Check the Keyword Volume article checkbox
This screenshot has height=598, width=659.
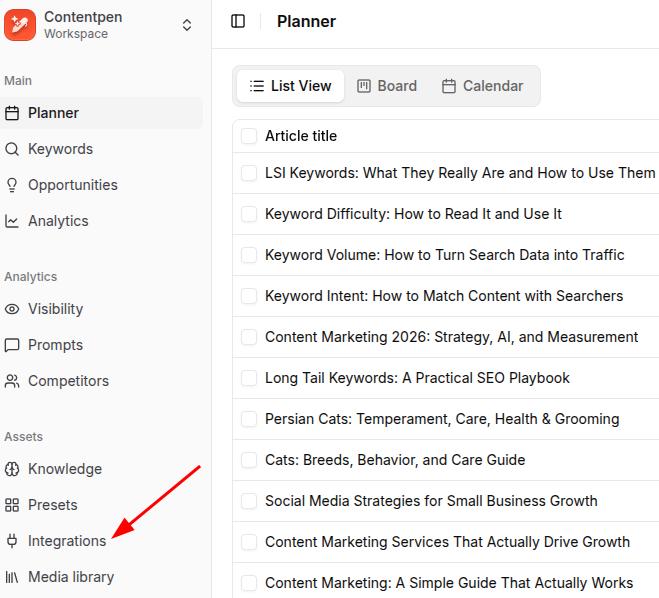point(249,255)
